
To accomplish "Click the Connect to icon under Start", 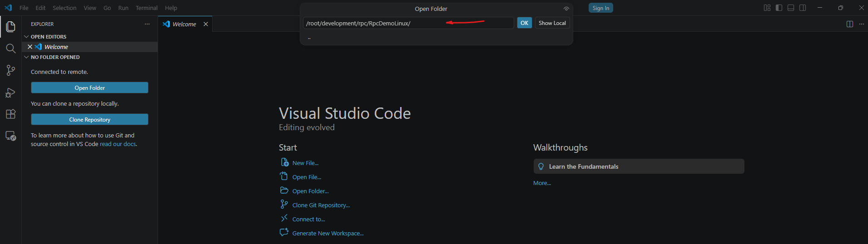I will (x=284, y=219).
